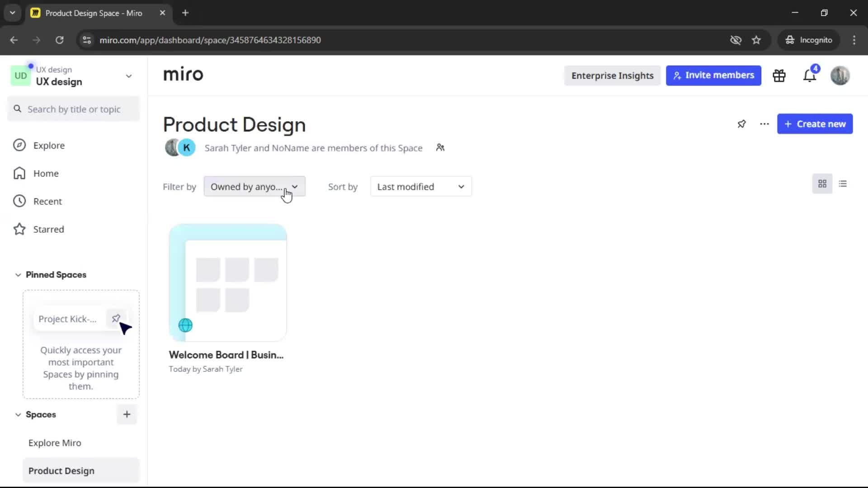Image resolution: width=868 pixels, height=488 pixels.
Task: Click the browser back arrow
Action: [14, 40]
